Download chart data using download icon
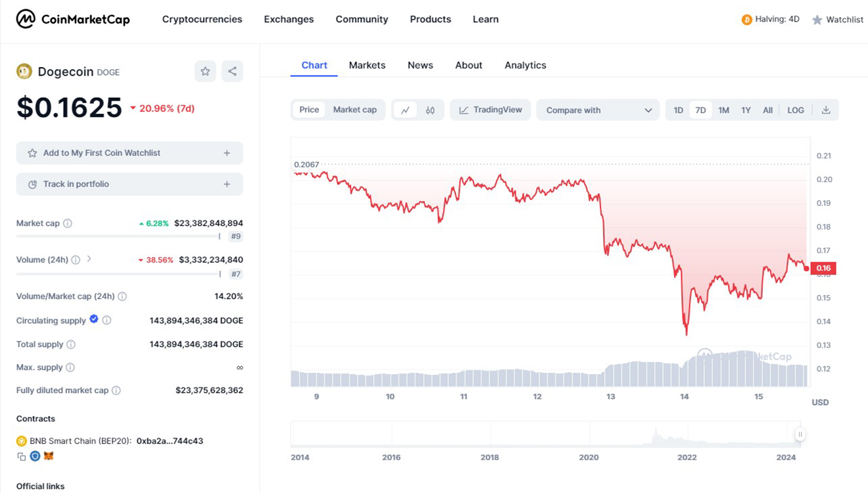 point(825,110)
